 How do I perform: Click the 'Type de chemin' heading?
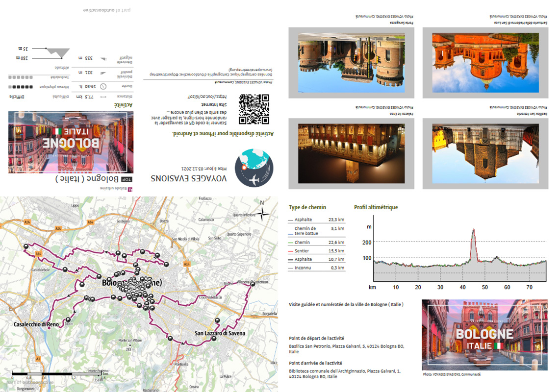pyautogui.click(x=307, y=207)
